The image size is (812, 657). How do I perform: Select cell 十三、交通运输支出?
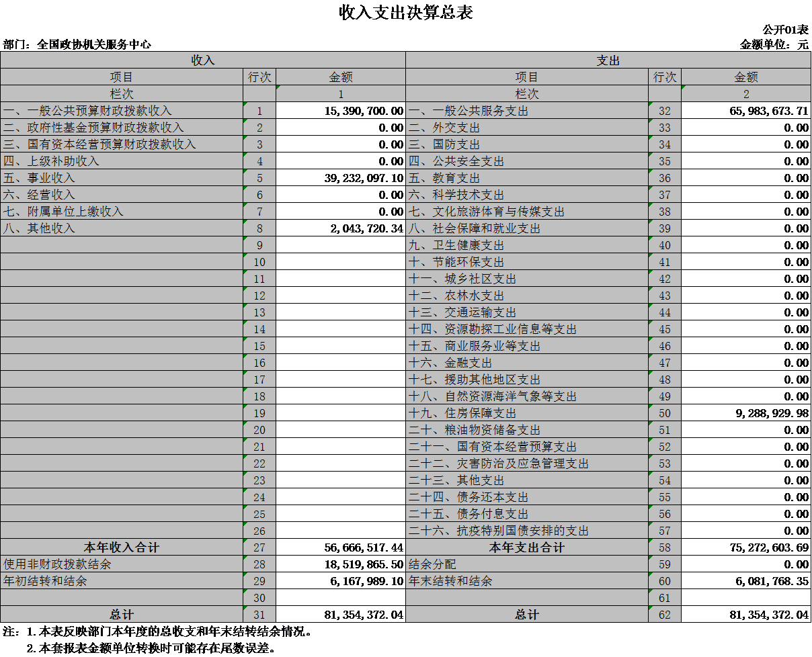pyautogui.click(x=527, y=312)
